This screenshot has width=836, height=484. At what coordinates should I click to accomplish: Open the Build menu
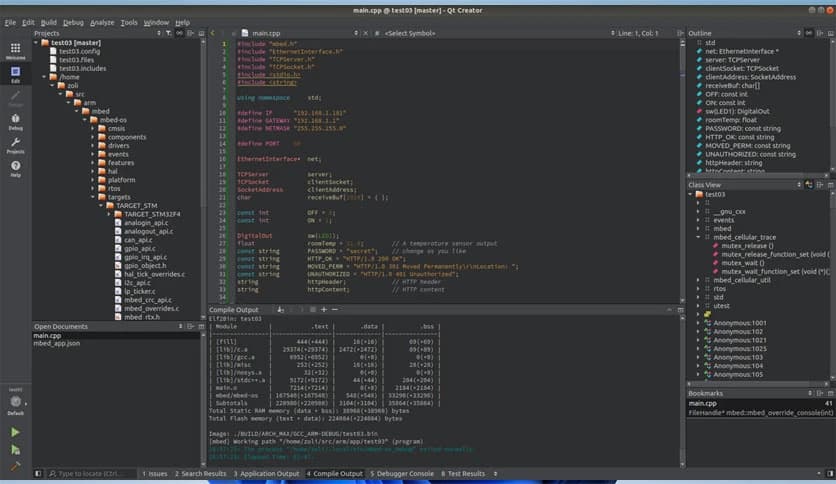49,22
